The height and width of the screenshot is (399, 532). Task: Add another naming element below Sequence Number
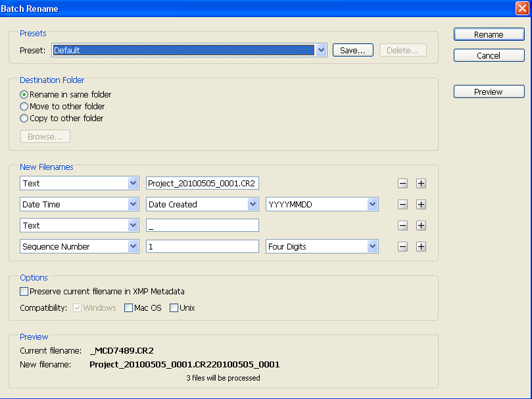click(x=421, y=246)
